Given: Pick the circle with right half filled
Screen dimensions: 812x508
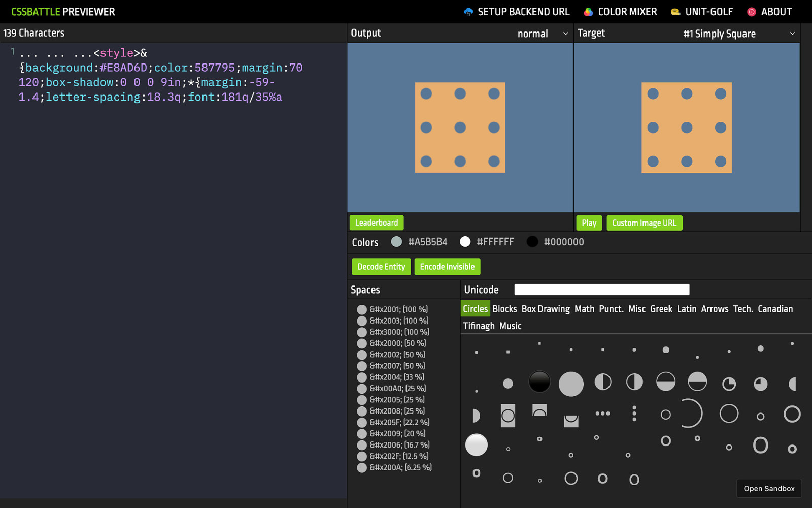Looking at the screenshot, I should [634, 382].
